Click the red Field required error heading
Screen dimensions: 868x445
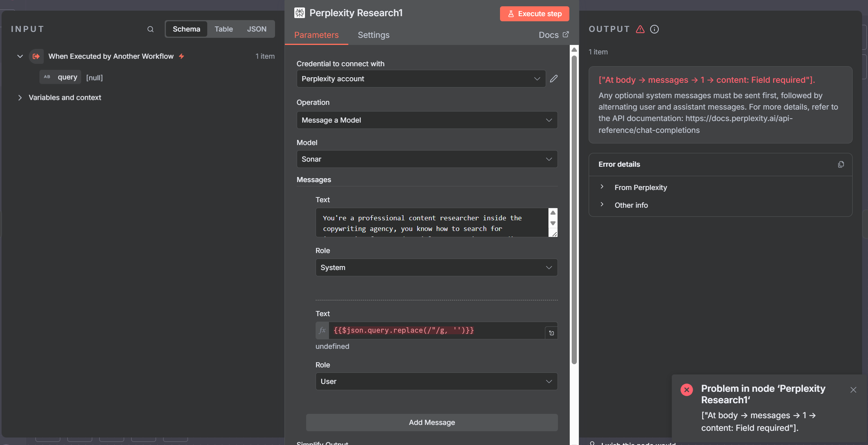(707, 80)
